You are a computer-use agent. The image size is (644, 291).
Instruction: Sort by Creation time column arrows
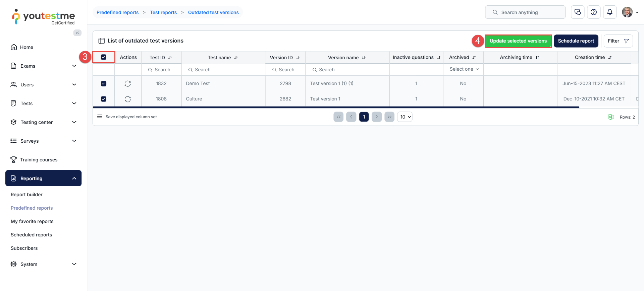tap(610, 58)
